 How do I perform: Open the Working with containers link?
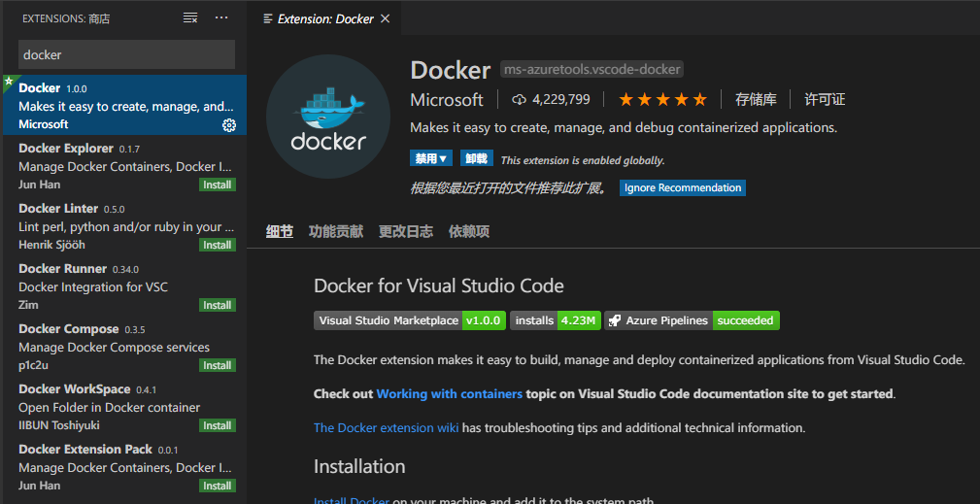tap(449, 394)
